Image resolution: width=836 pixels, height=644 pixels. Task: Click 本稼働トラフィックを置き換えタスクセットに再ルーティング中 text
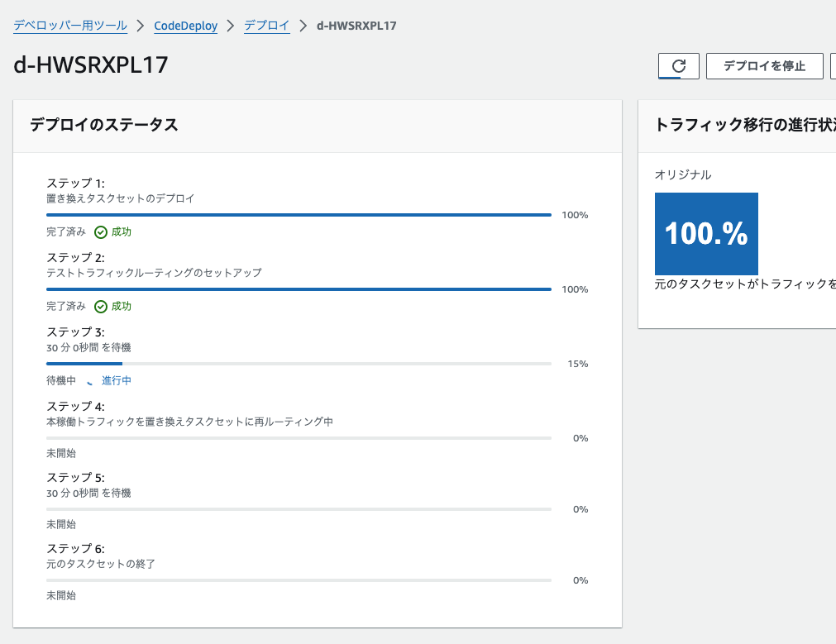pos(190,422)
